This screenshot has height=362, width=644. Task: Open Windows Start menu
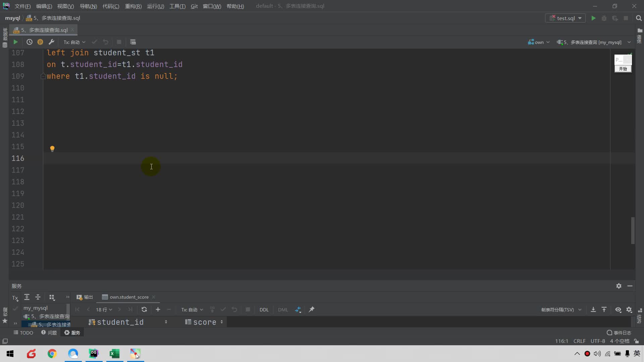pyautogui.click(x=10, y=353)
